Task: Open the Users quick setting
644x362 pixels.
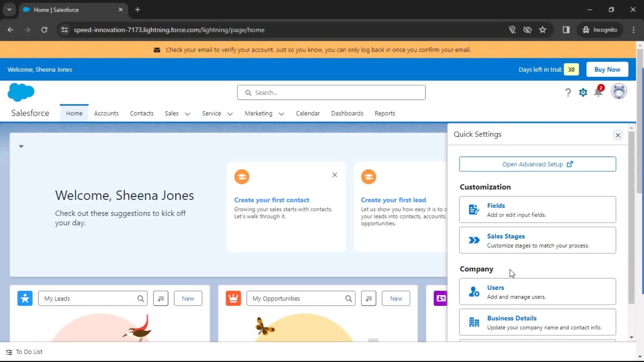Action: point(537,292)
